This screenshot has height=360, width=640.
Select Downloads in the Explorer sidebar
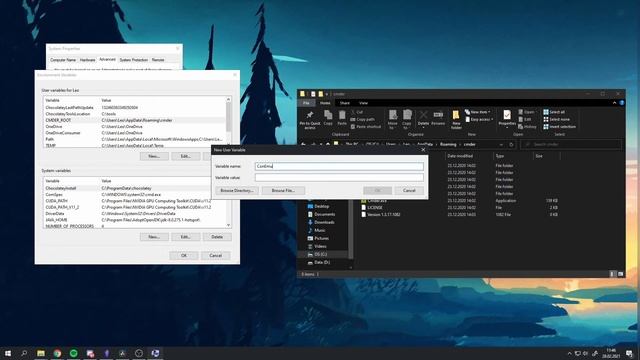click(x=324, y=222)
